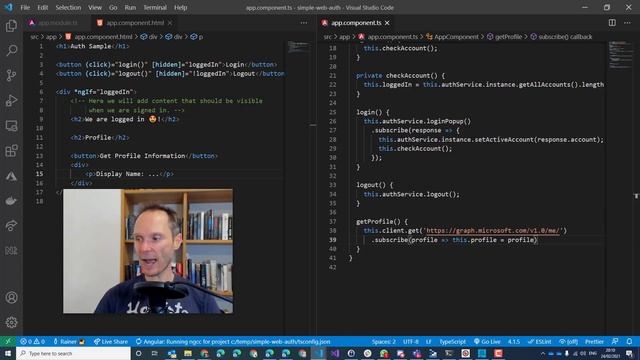Open the Selection menu
This screenshot has width=640, height=360.
(68, 7)
